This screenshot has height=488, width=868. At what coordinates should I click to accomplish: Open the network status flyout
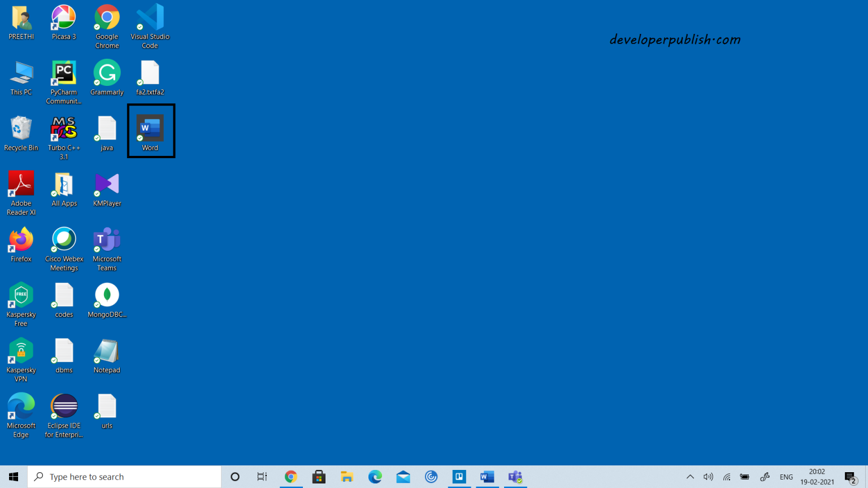726,477
